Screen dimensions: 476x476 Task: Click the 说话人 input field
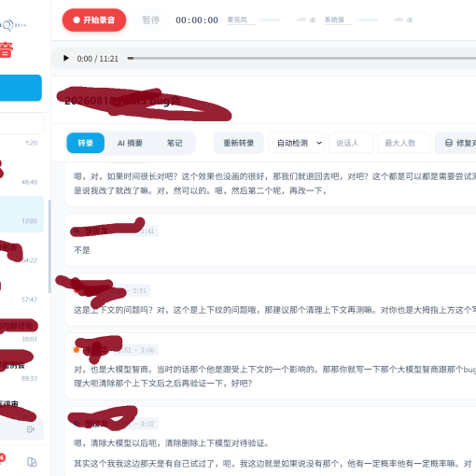[351, 143]
